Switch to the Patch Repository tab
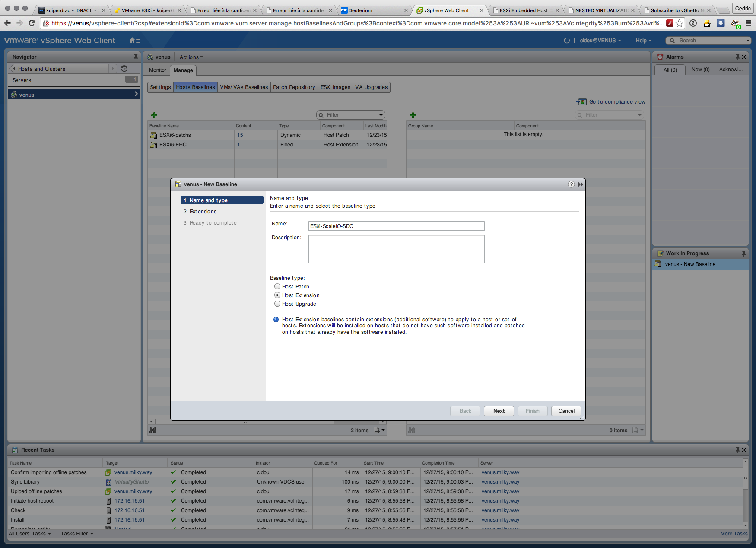The width and height of the screenshot is (756, 548). 294,87
